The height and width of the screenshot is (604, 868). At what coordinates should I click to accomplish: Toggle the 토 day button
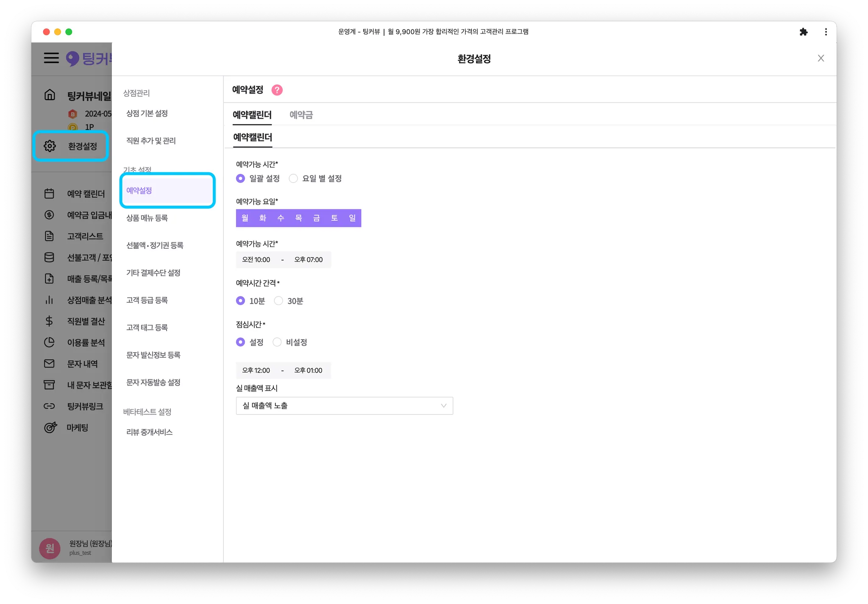(x=334, y=218)
